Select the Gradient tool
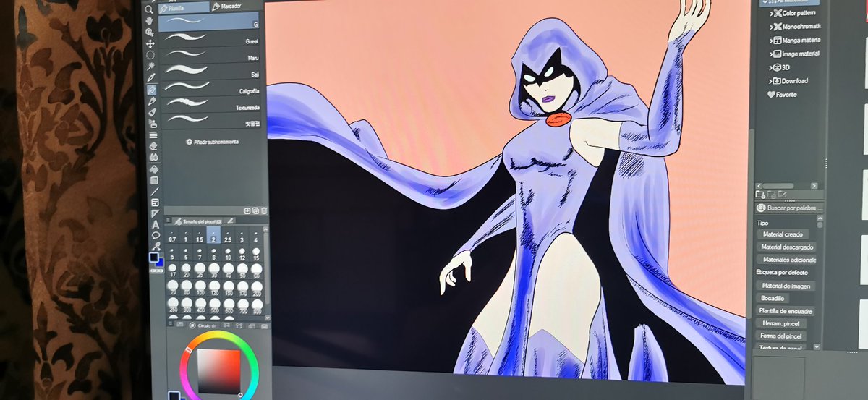Viewport: 868px width, 400px height. (x=154, y=181)
